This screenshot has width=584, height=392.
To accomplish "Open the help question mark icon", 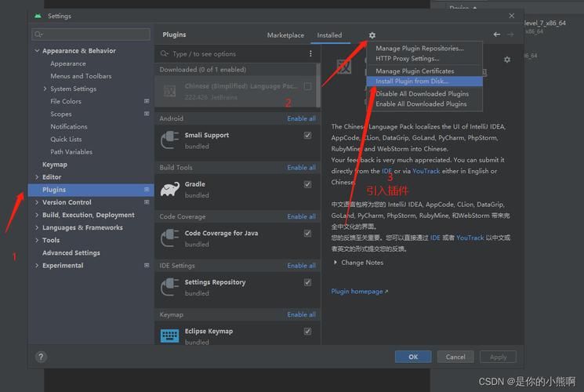I will [41, 357].
